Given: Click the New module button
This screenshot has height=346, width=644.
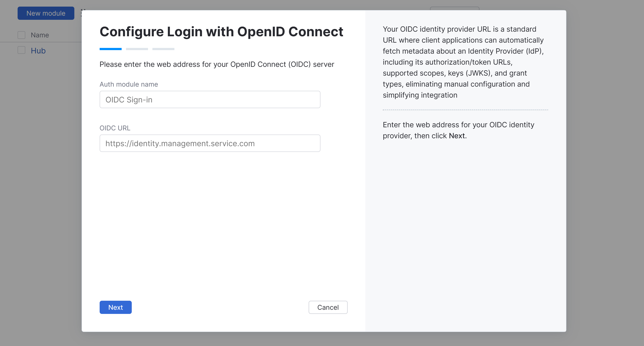Looking at the screenshot, I should click(46, 13).
